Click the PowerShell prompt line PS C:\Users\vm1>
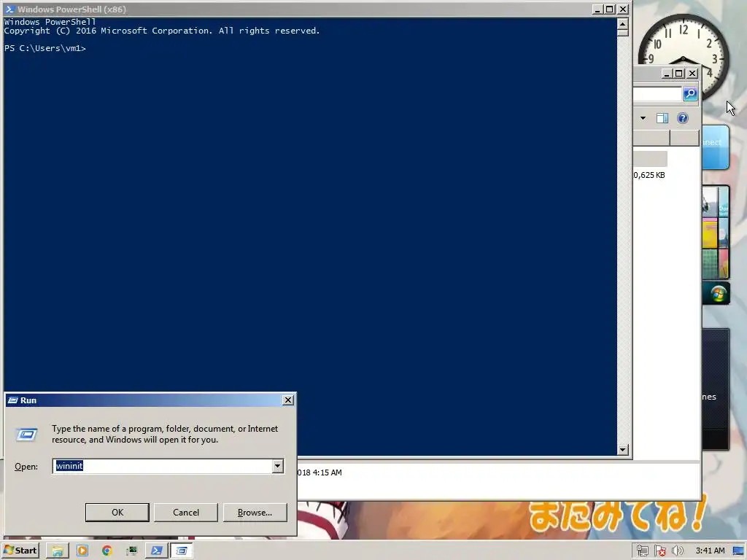The height and width of the screenshot is (560, 747). click(45, 48)
